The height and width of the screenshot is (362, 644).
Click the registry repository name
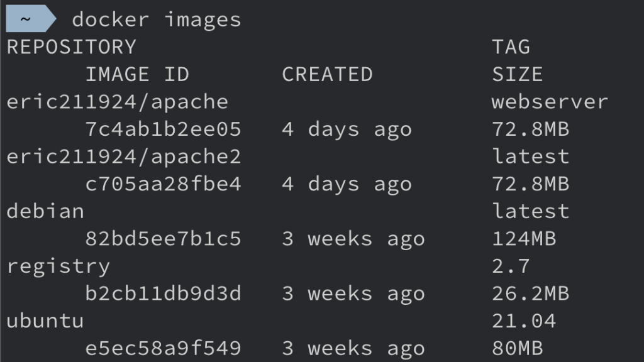(58, 266)
